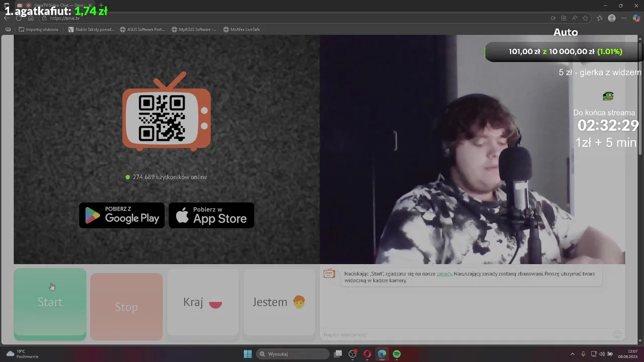Viewport: 644px width, 362px height.
Task: Open browser Settings and more menu
Action: point(624,18)
